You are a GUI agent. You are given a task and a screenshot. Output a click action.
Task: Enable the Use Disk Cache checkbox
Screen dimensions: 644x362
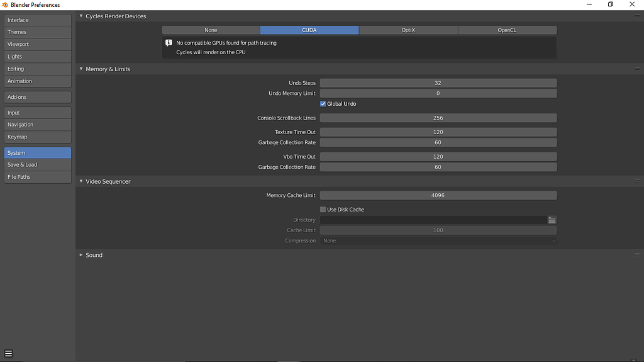[x=323, y=210]
